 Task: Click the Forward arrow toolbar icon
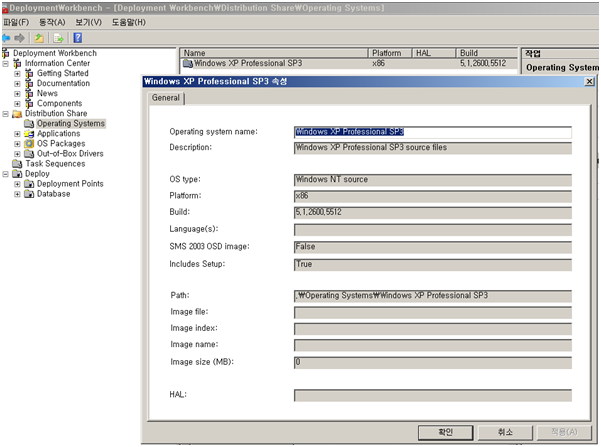tap(19, 38)
